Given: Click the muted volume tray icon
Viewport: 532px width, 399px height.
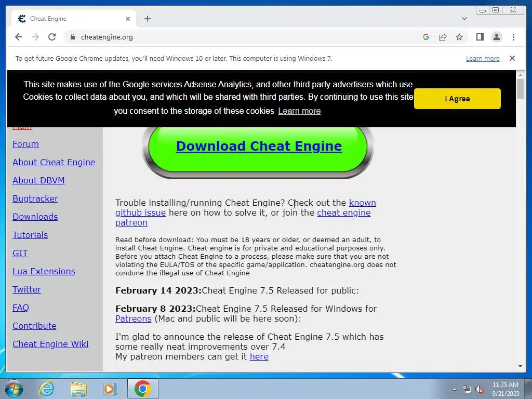Looking at the screenshot, I should pos(480,389).
